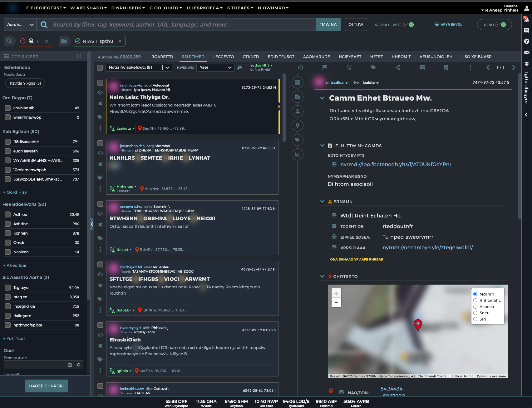
Task: Collapse the Camm Enhet Btraueo Mw. section
Action: click(x=322, y=98)
